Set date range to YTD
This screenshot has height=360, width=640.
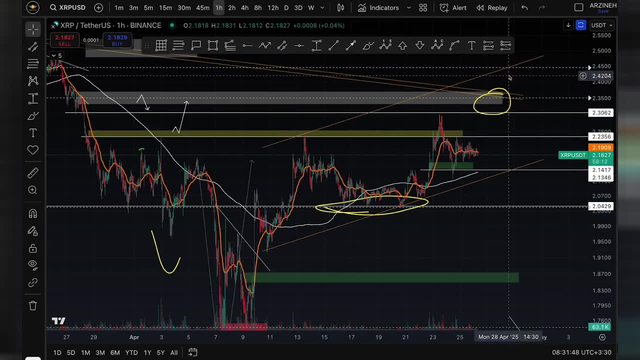coord(131,352)
